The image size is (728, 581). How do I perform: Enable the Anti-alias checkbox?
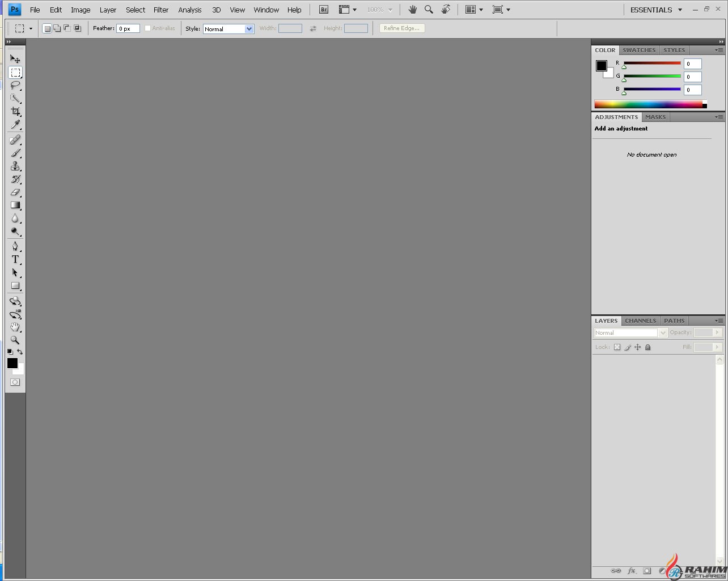click(147, 27)
